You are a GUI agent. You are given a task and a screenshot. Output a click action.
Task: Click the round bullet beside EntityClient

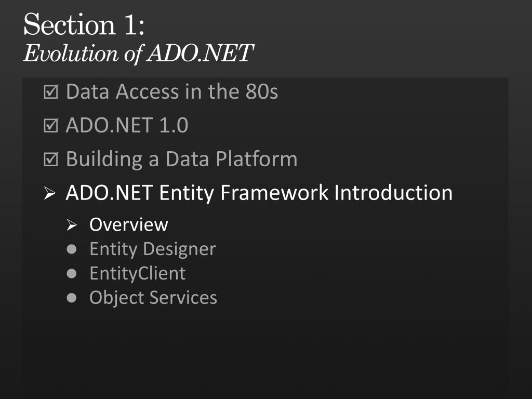72,273
